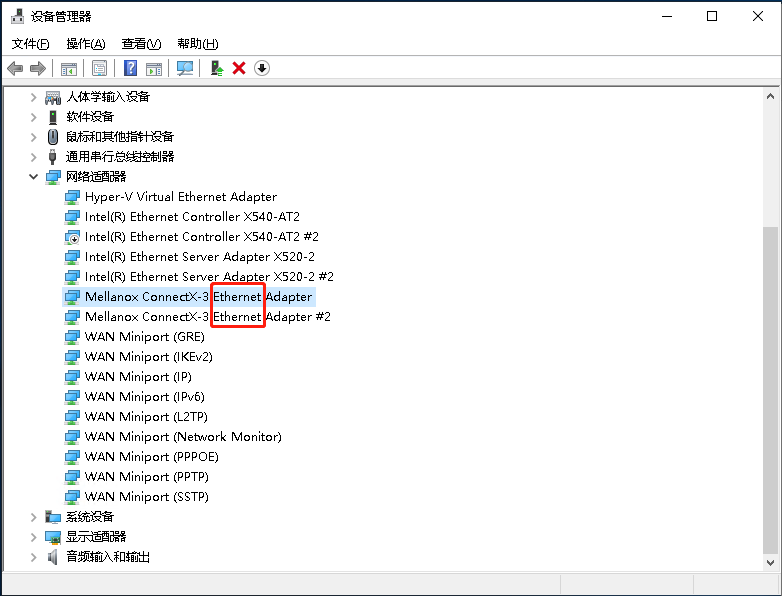
Task: Click the 软件设备 category icon
Action: coord(53,117)
